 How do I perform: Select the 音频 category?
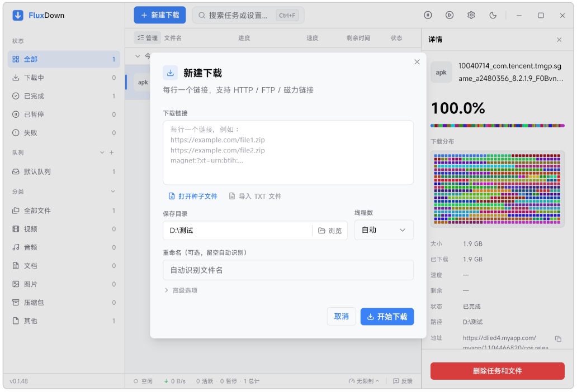(64, 247)
